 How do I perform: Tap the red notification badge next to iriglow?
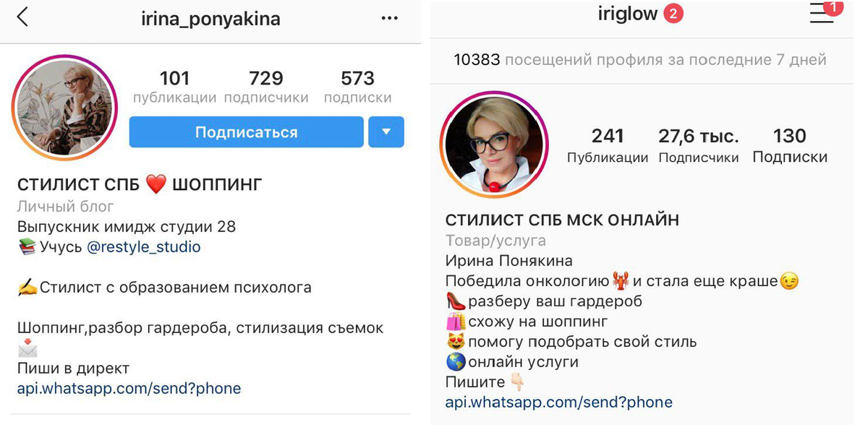tap(673, 14)
